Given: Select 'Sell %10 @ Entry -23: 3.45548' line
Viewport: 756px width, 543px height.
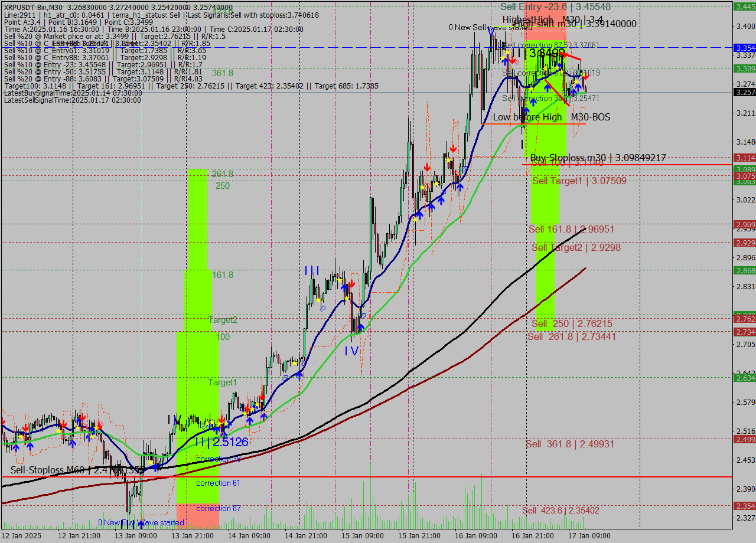Looking at the screenshot, I should pyautogui.click(x=103, y=64).
